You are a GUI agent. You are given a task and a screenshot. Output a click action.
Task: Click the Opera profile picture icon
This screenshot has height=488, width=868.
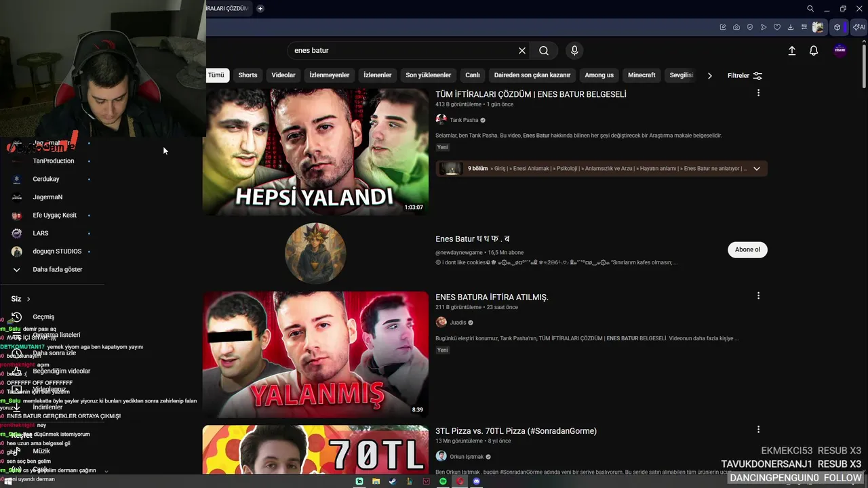(818, 27)
